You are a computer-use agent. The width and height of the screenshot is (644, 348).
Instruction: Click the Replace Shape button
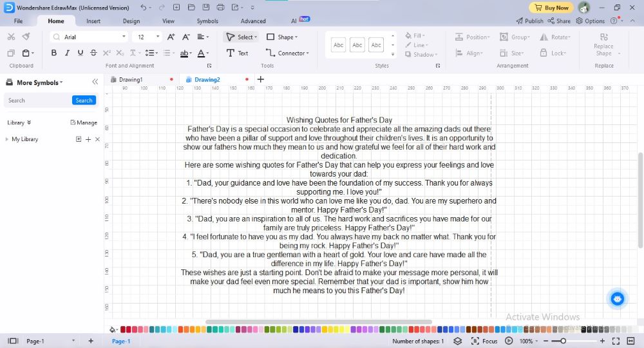(604, 44)
